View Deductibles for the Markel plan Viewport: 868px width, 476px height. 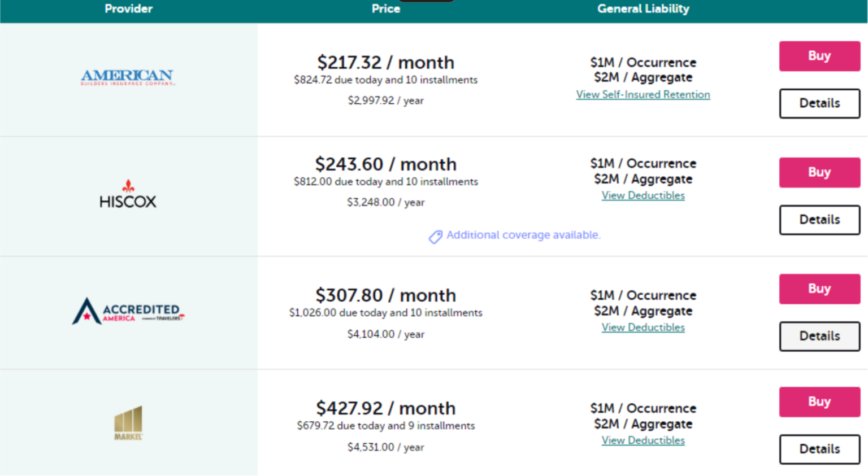(x=643, y=440)
